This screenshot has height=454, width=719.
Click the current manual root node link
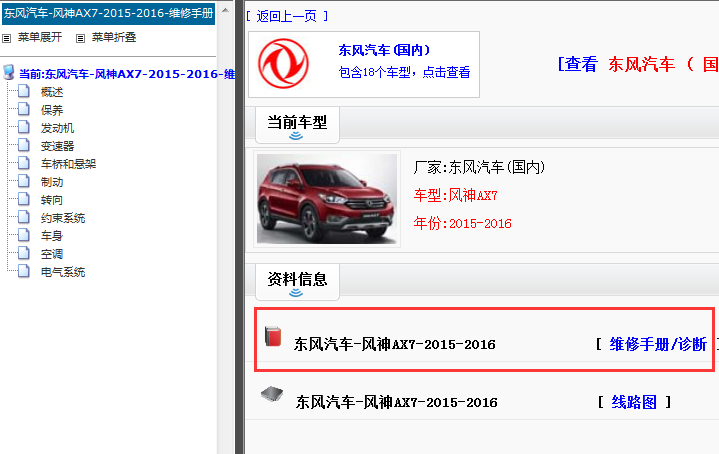127,74
